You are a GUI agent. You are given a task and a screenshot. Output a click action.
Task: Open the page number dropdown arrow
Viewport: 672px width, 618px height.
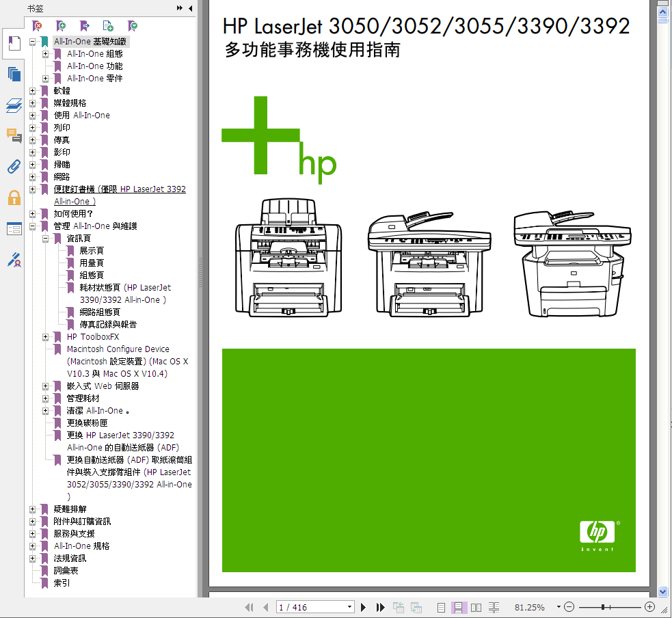pyautogui.click(x=350, y=607)
